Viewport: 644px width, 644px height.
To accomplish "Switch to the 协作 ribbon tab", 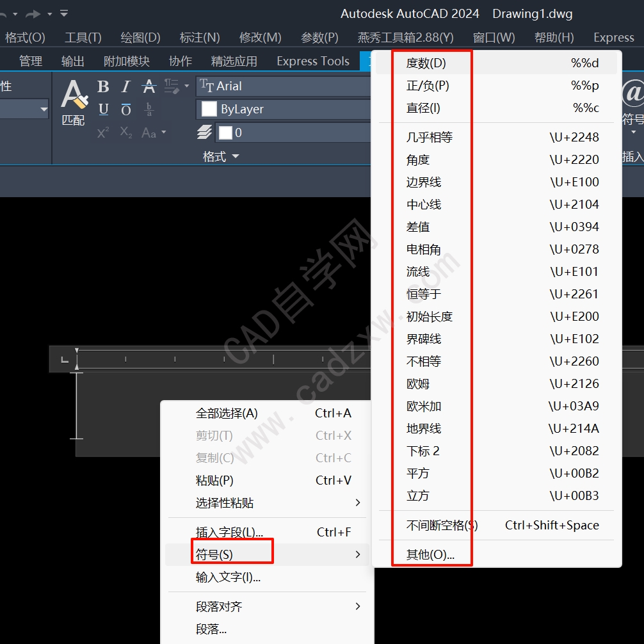I will click(181, 61).
